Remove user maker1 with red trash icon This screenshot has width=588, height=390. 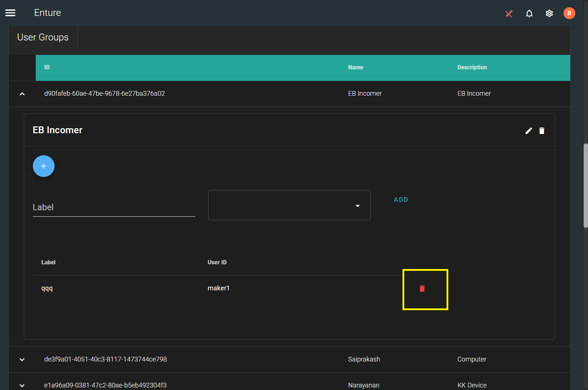(422, 289)
